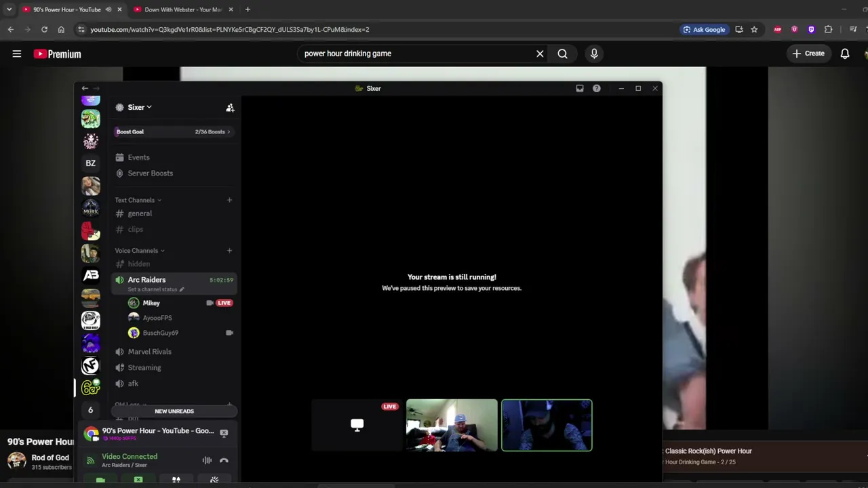Open the MURK server icon
The width and height of the screenshot is (868, 488).
click(x=90, y=208)
